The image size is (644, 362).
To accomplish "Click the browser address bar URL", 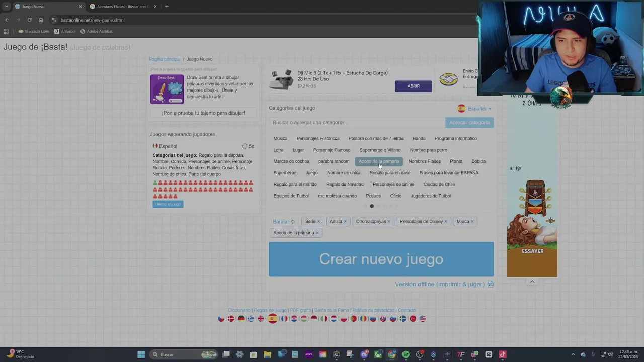I will [x=93, y=20].
